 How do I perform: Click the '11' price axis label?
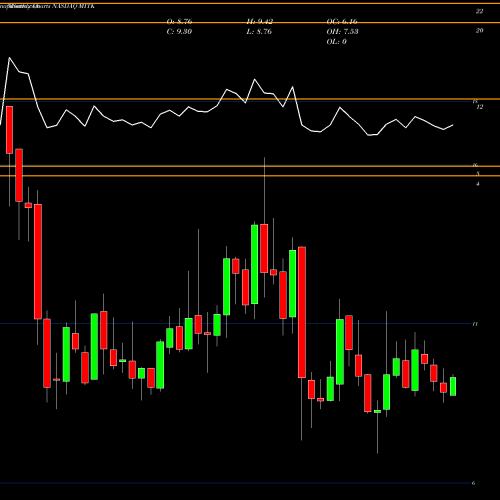[x=475, y=324]
